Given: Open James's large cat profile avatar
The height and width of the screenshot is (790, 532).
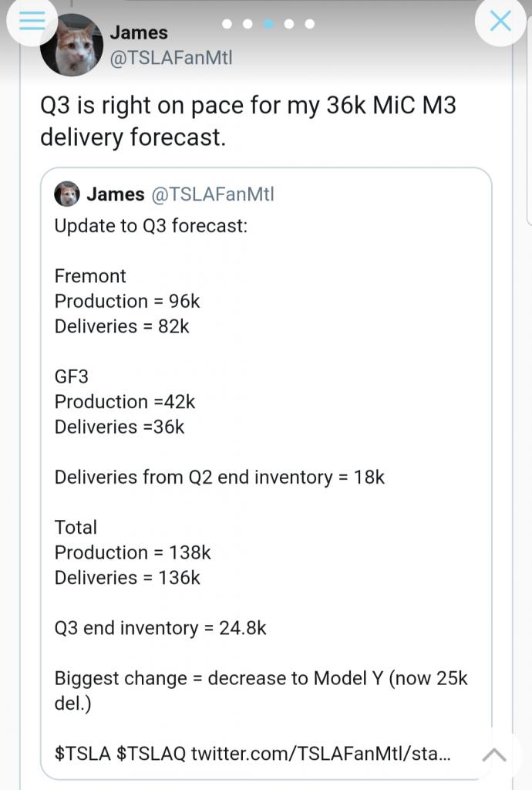Looking at the screenshot, I should [x=72, y=45].
